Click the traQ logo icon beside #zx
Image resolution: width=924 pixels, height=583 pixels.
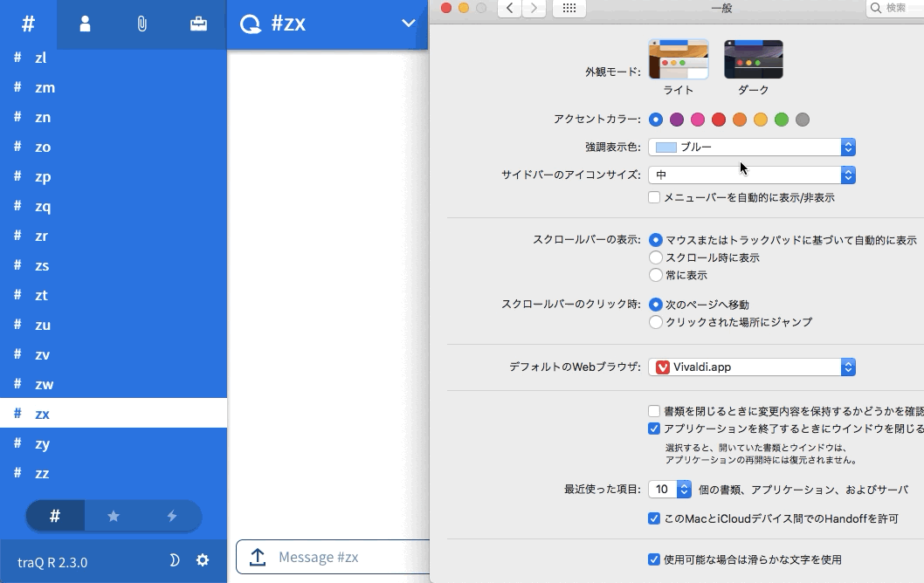coord(251,24)
